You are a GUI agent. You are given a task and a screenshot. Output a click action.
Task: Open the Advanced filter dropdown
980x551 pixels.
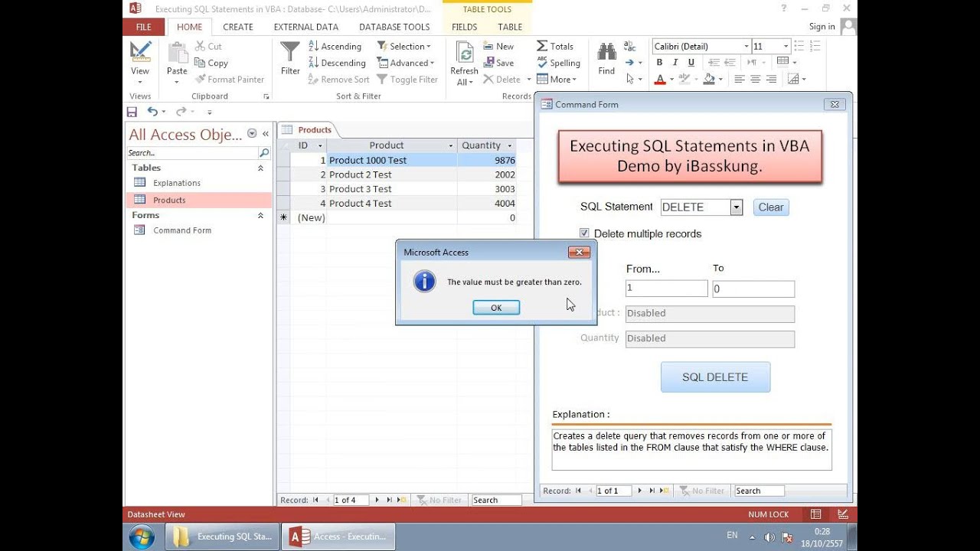(x=406, y=63)
